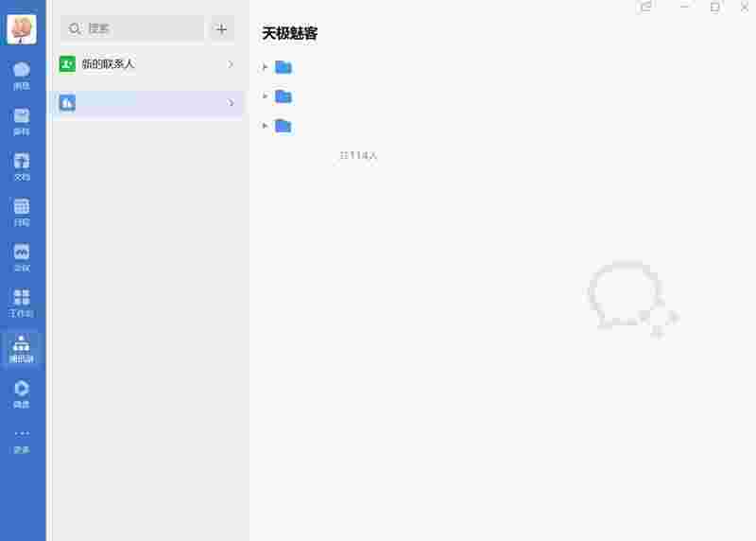Open the user avatar profile picture
Image resolution: width=756 pixels, height=541 pixels.
point(21,28)
